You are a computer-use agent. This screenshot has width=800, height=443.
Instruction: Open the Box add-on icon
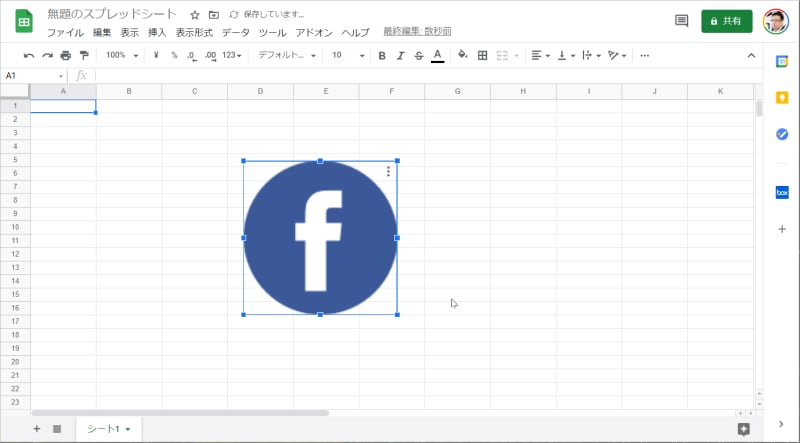pyautogui.click(x=782, y=192)
